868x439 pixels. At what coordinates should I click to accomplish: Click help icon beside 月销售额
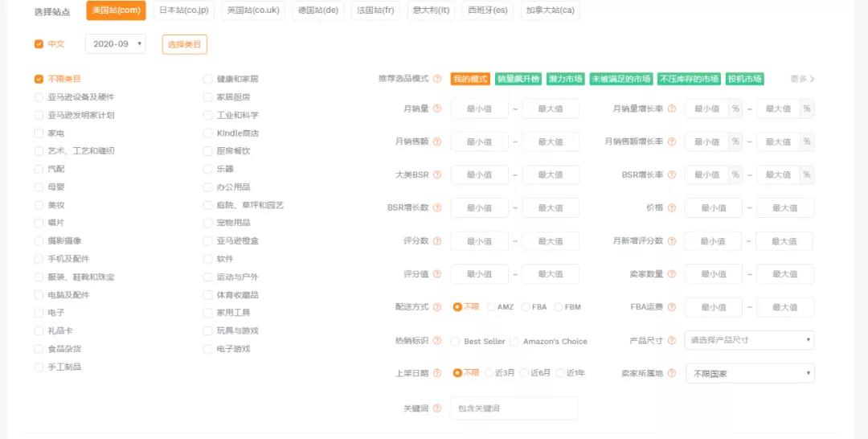point(437,142)
